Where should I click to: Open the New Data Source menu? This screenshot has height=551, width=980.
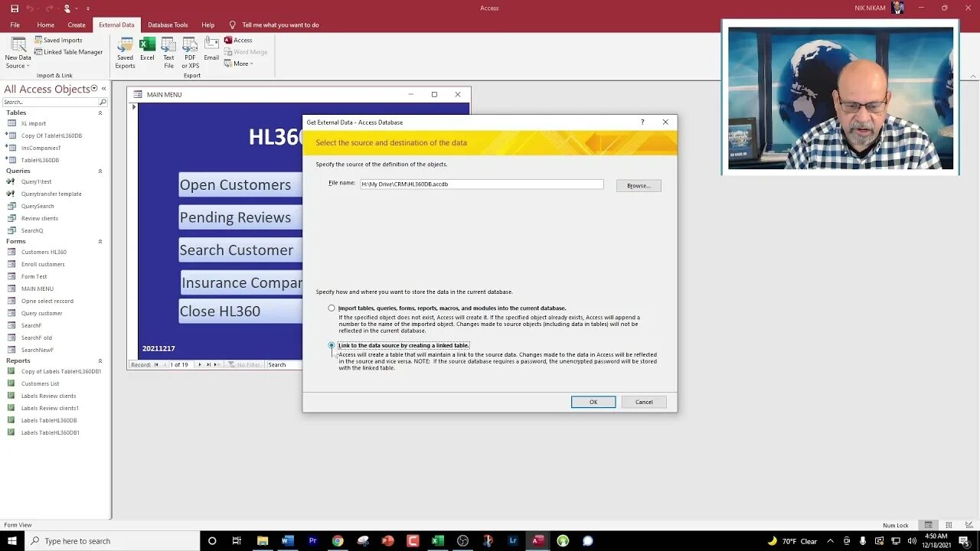18,52
